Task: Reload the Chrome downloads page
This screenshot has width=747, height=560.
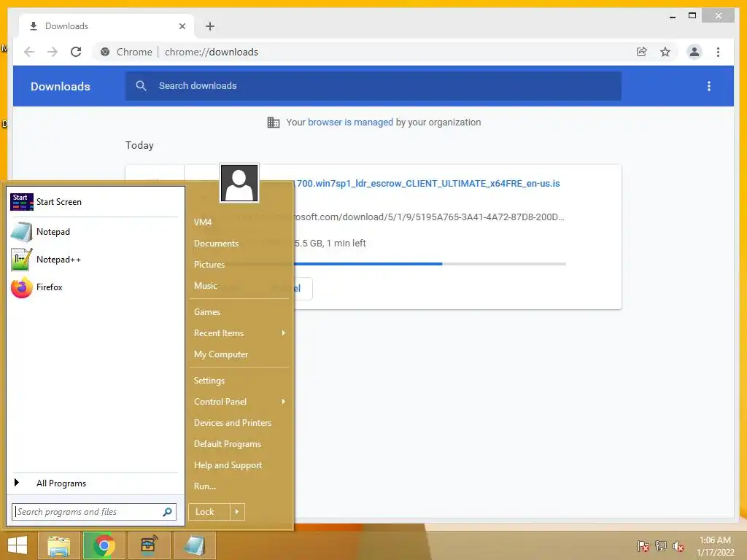Action: click(x=76, y=52)
